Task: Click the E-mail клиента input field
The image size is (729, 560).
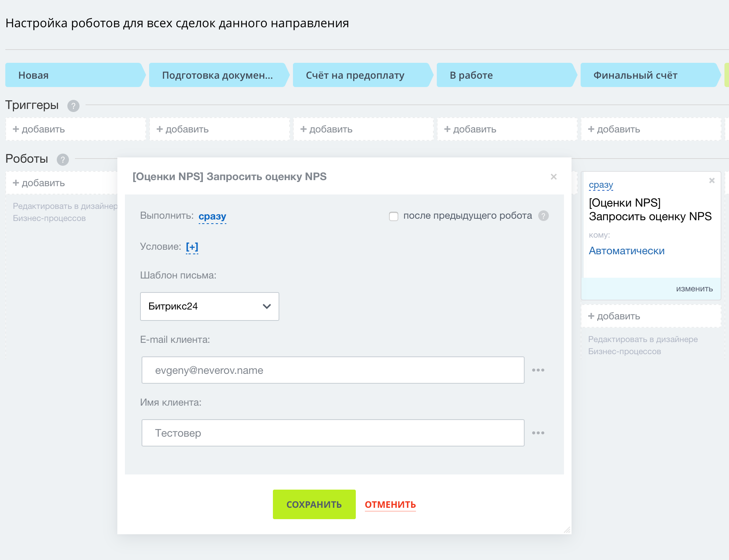Action: click(333, 370)
